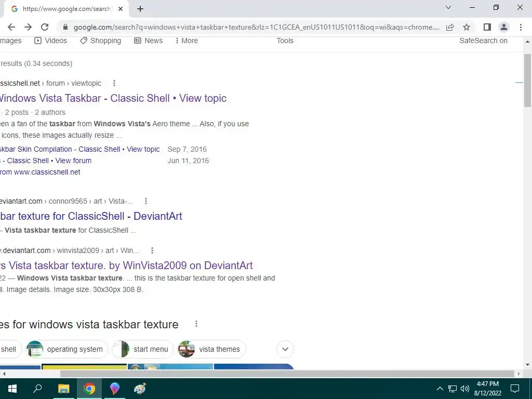532x399 pixels.
Task: Switch to the Videos results tab
Action: (50, 41)
